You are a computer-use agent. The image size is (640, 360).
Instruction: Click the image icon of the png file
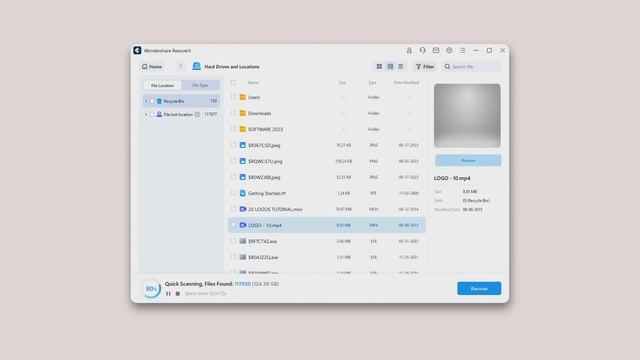tap(242, 161)
